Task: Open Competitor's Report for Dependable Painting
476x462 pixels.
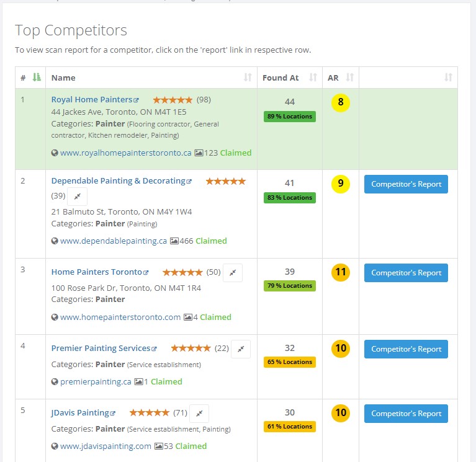Action: tap(406, 184)
